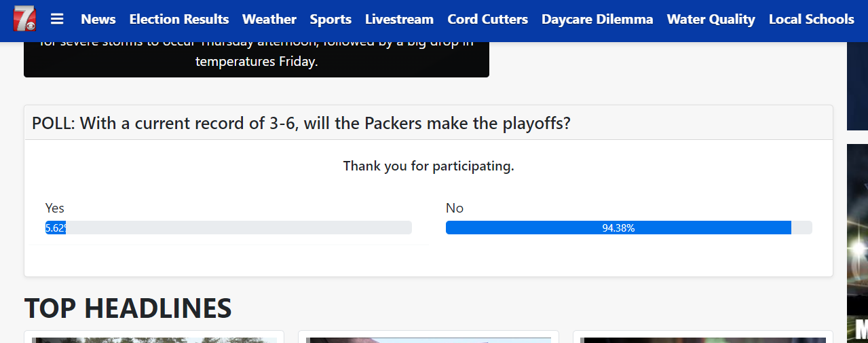Click the channel 7 station logo
Viewport: 868px width, 343px height.
click(x=25, y=17)
